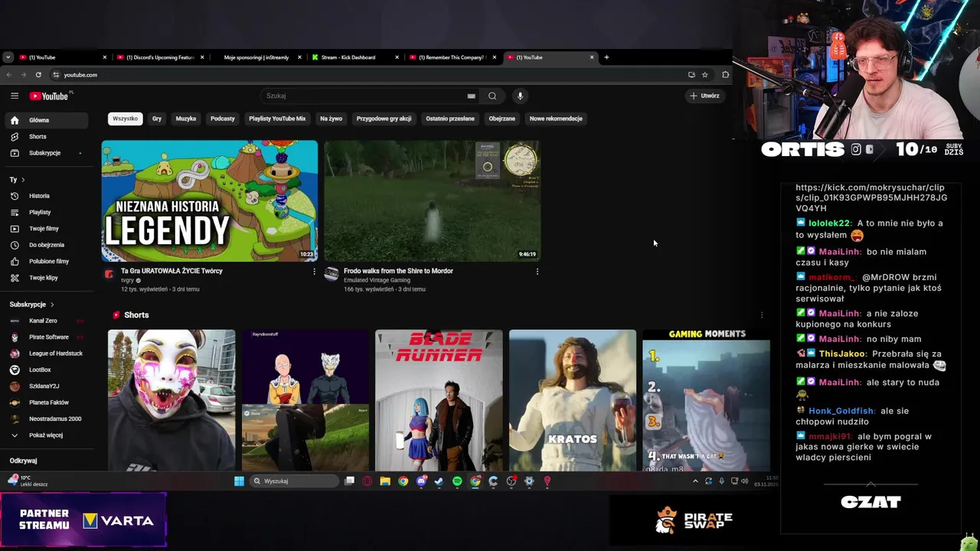Click the Windows Start button

pyautogui.click(x=239, y=481)
